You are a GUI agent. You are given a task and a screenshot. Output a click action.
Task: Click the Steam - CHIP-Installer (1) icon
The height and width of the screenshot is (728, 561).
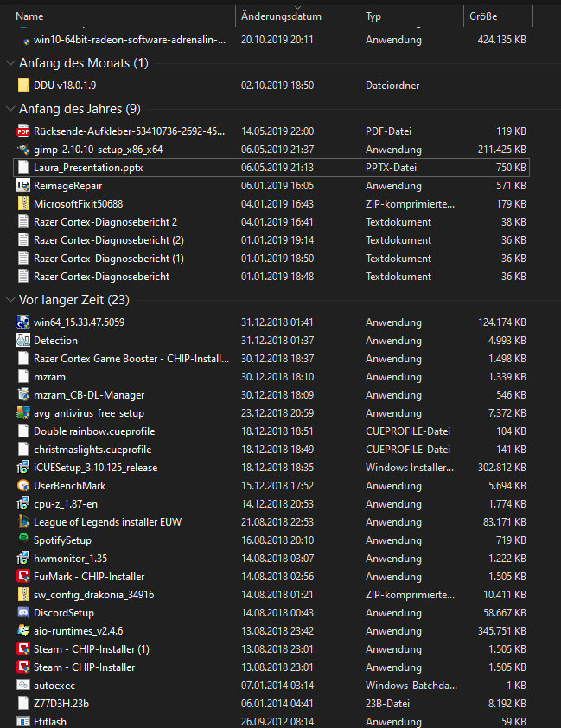pyautogui.click(x=23, y=649)
